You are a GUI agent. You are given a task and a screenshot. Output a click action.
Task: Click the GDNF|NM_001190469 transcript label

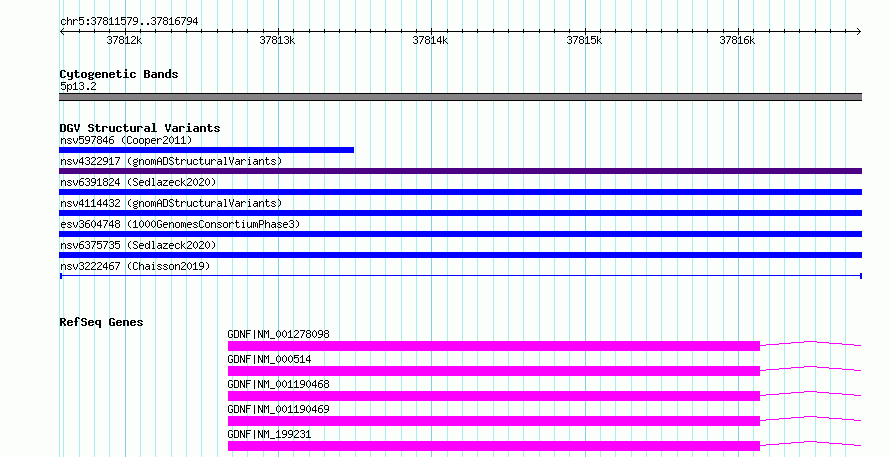click(278, 409)
